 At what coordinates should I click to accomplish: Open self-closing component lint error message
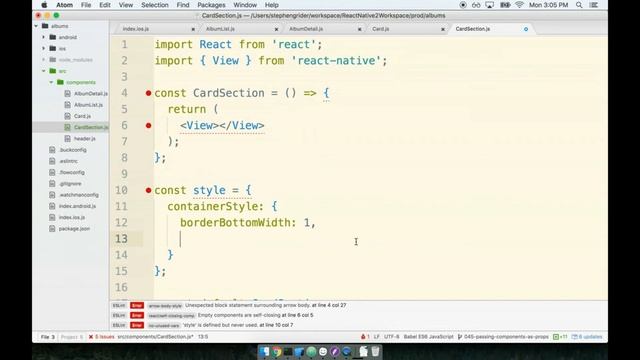(x=255, y=315)
